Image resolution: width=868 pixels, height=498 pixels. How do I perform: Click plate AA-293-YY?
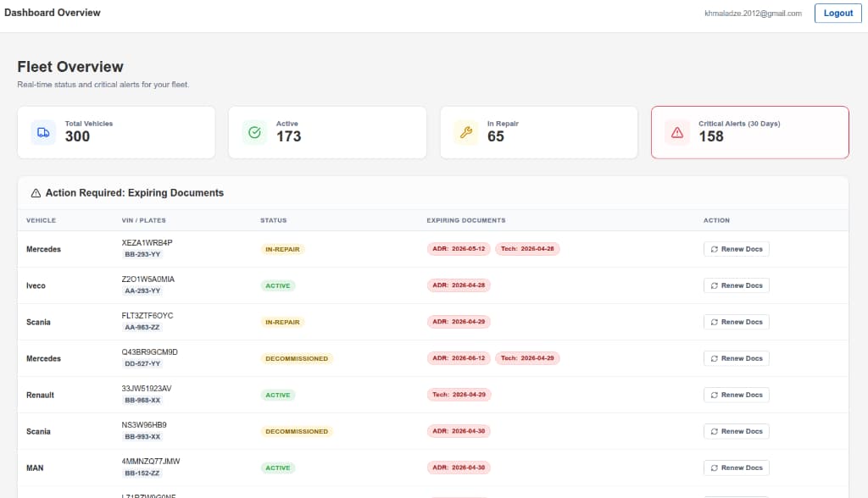[x=142, y=291]
